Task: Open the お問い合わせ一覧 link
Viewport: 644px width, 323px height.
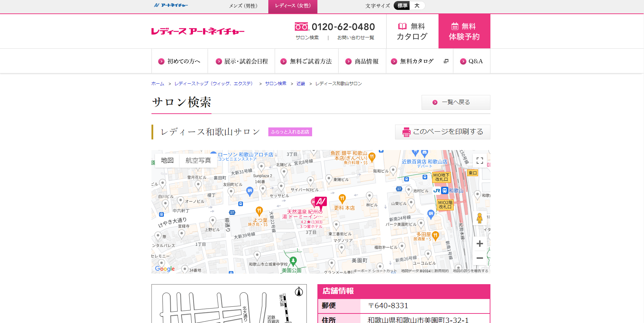Action: point(356,37)
